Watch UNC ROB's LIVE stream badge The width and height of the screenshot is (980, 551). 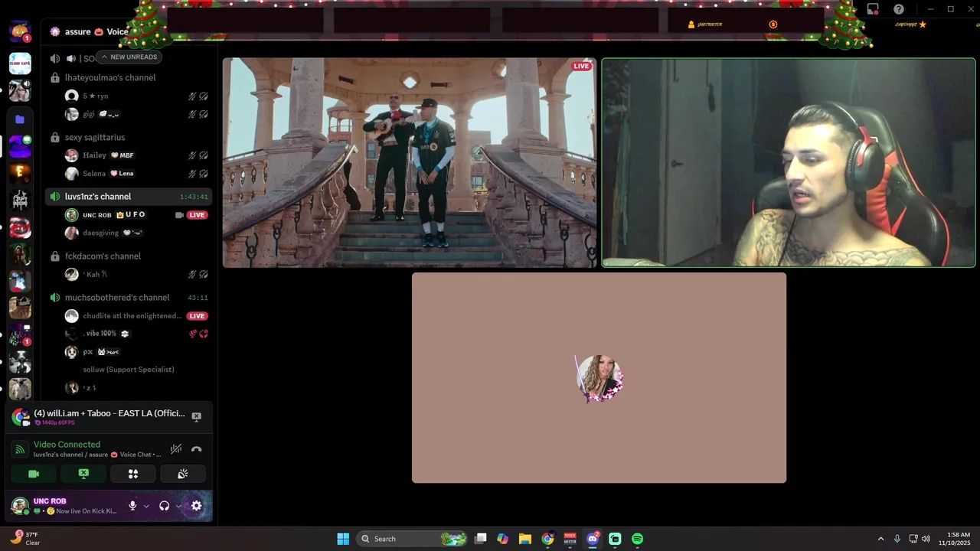pos(198,215)
